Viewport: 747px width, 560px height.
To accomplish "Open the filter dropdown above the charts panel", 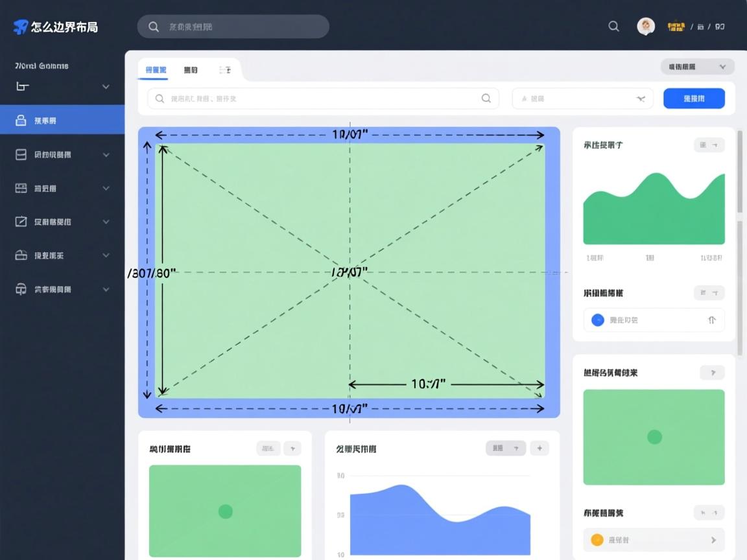I will [697, 66].
